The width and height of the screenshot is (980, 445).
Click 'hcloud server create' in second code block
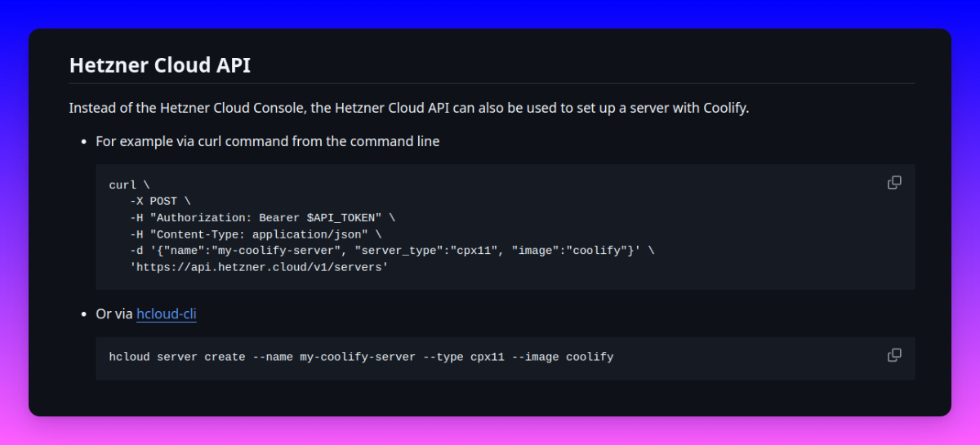tap(177, 357)
